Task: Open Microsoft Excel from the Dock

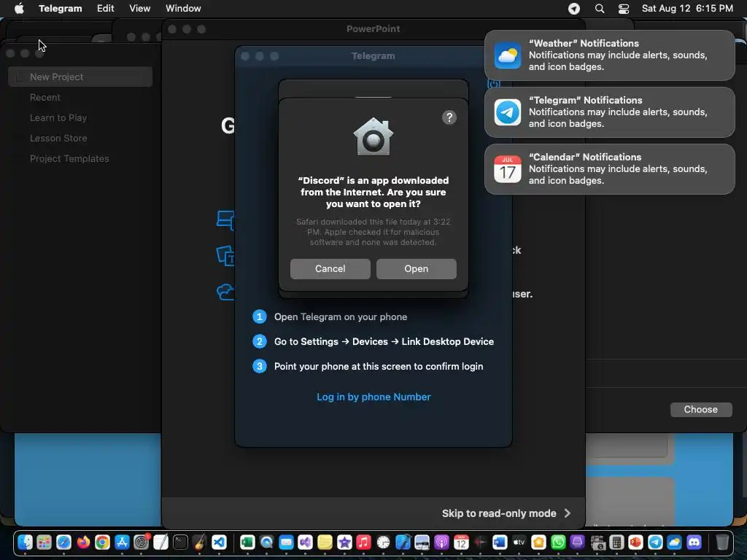Action: pyautogui.click(x=247, y=542)
